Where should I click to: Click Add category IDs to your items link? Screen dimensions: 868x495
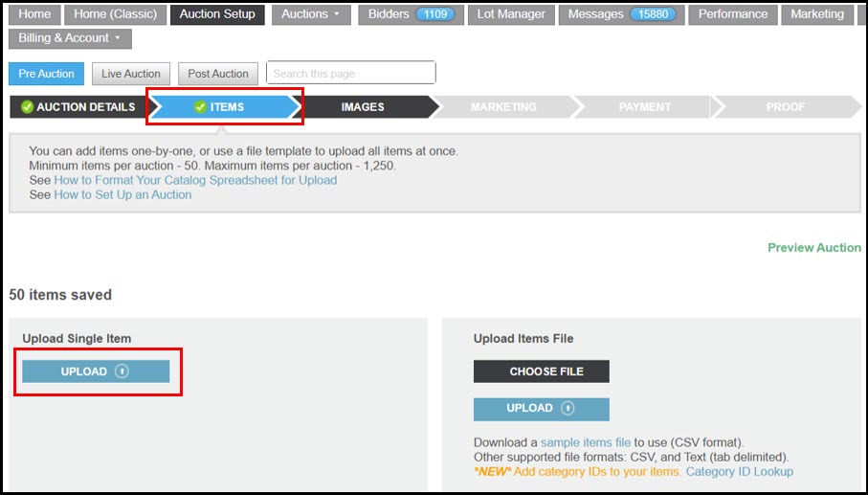coord(597,472)
